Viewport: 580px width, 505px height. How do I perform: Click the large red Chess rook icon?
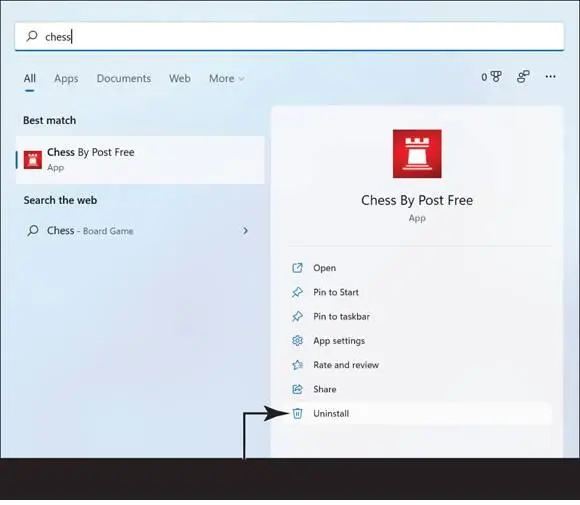(x=417, y=154)
